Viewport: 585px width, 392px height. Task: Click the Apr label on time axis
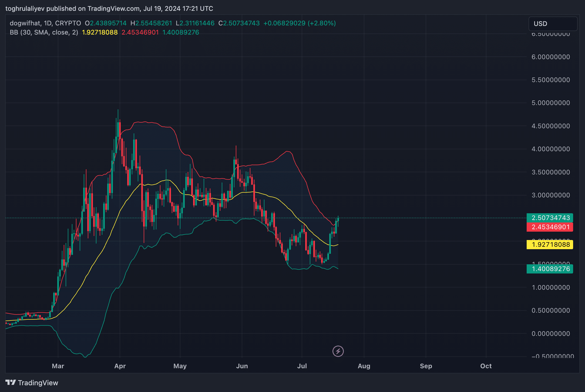120,366
